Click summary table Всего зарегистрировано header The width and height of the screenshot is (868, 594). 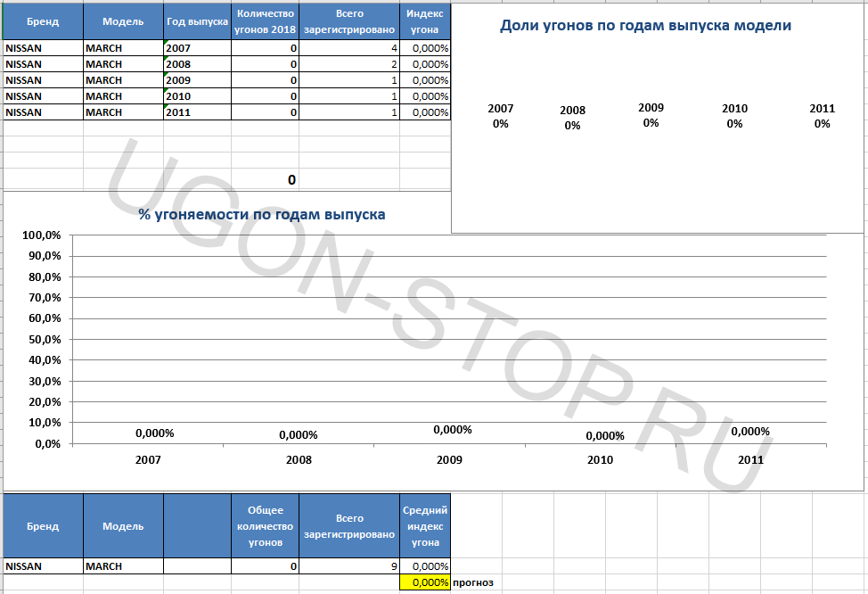[x=349, y=526]
